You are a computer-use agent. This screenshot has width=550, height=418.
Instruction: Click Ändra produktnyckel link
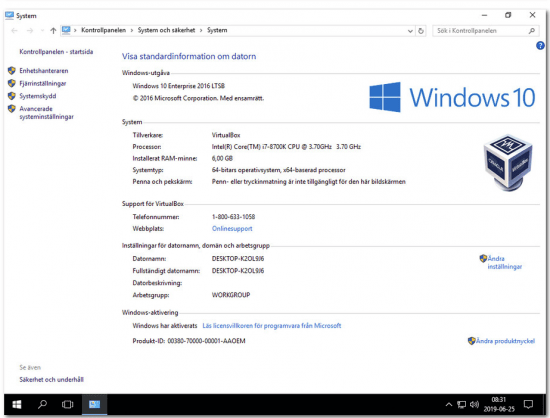[x=505, y=341]
